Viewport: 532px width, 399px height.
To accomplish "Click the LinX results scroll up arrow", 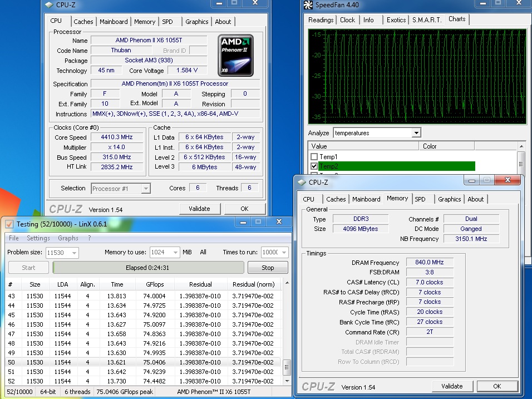I will click(287, 283).
